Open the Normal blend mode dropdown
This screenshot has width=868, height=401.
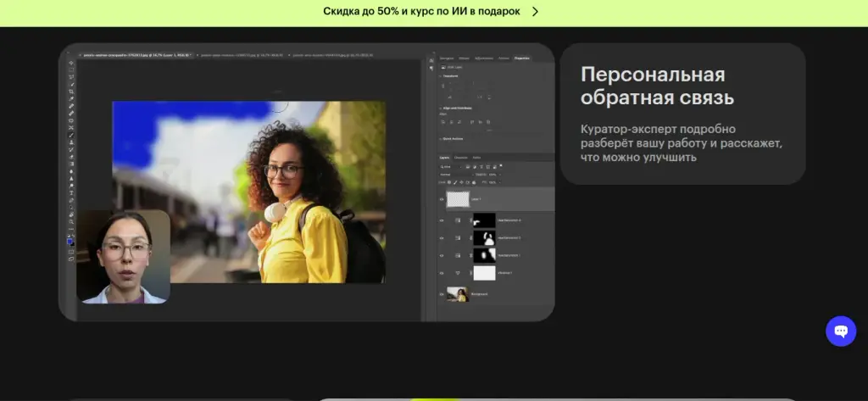coord(457,175)
